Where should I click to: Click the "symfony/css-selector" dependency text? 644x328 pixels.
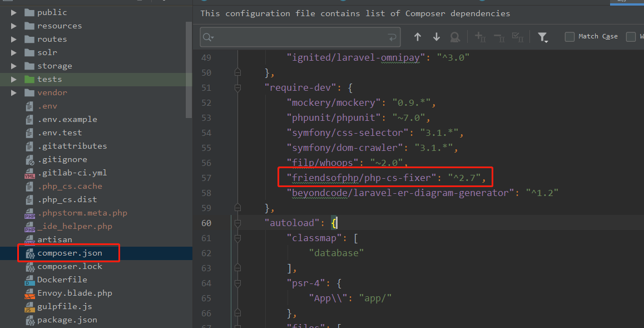pyautogui.click(x=348, y=133)
